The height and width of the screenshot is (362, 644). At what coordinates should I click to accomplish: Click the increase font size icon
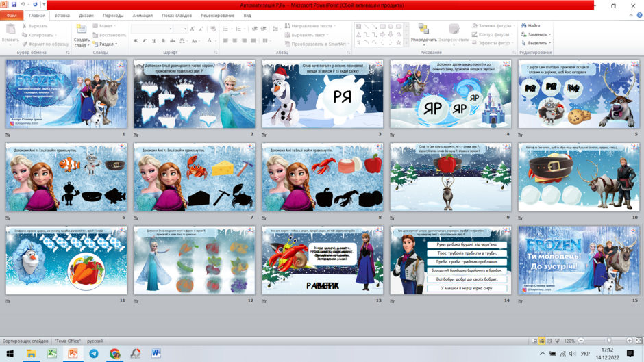pos(193,29)
